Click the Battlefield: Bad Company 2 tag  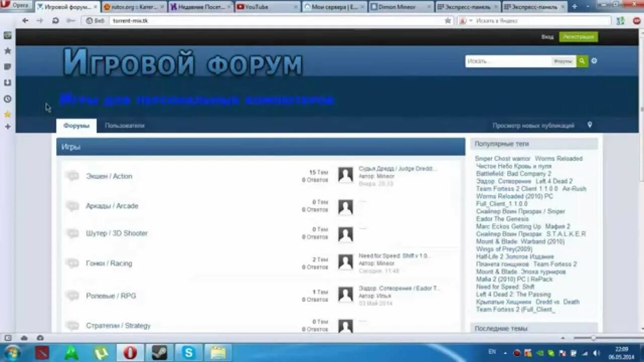pos(514,174)
